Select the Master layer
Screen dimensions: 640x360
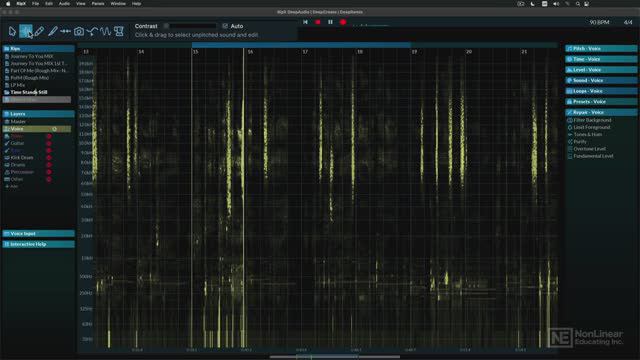pyautogui.click(x=18, y=122)
